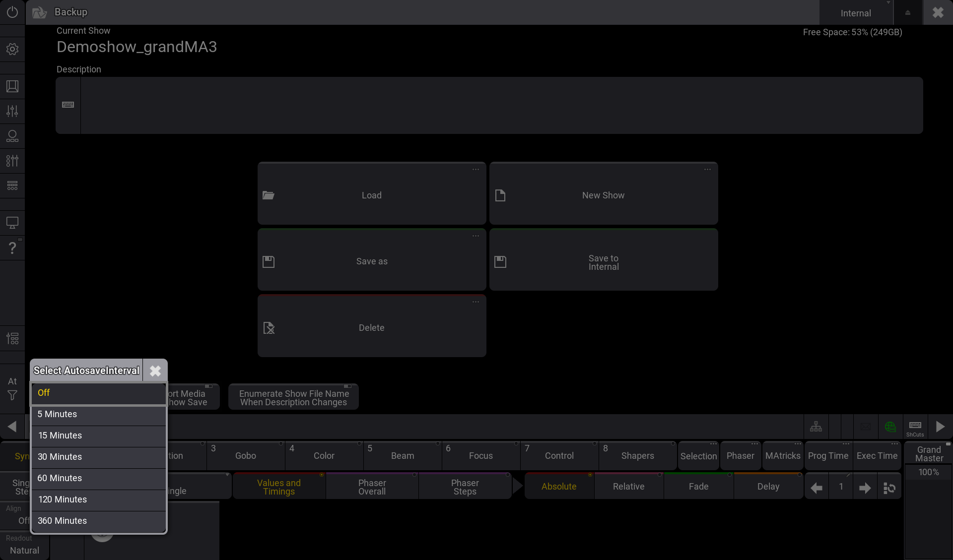Select the Shapers feature group tab
This screenshot has height=560, width=953.
pos(637,456)
